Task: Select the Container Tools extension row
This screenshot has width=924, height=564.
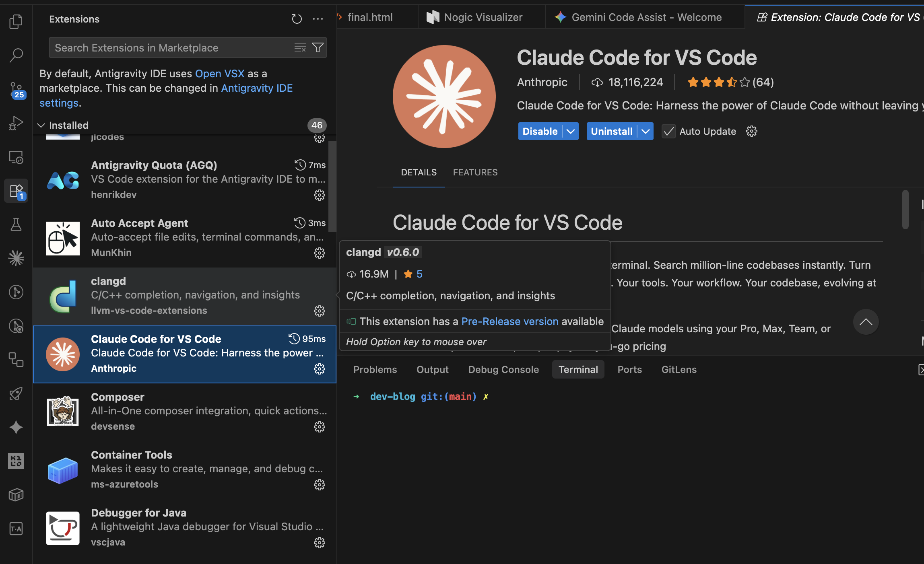Action: (185, 470)
